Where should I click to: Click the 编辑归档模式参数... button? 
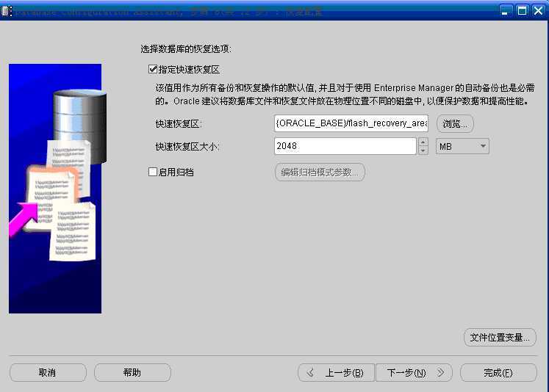pyautogui.click(x=320, y=172)
